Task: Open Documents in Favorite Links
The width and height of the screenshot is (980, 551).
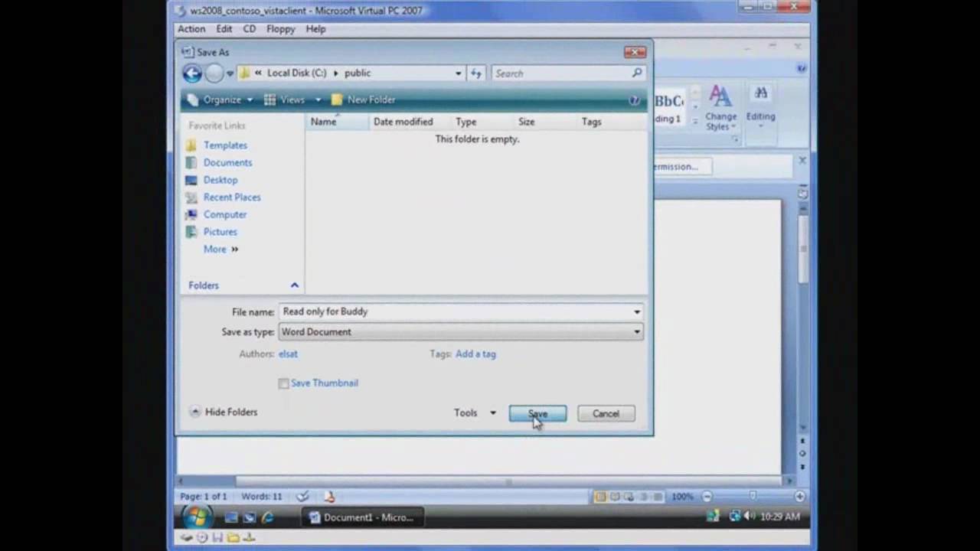Action: click(227, 162)
